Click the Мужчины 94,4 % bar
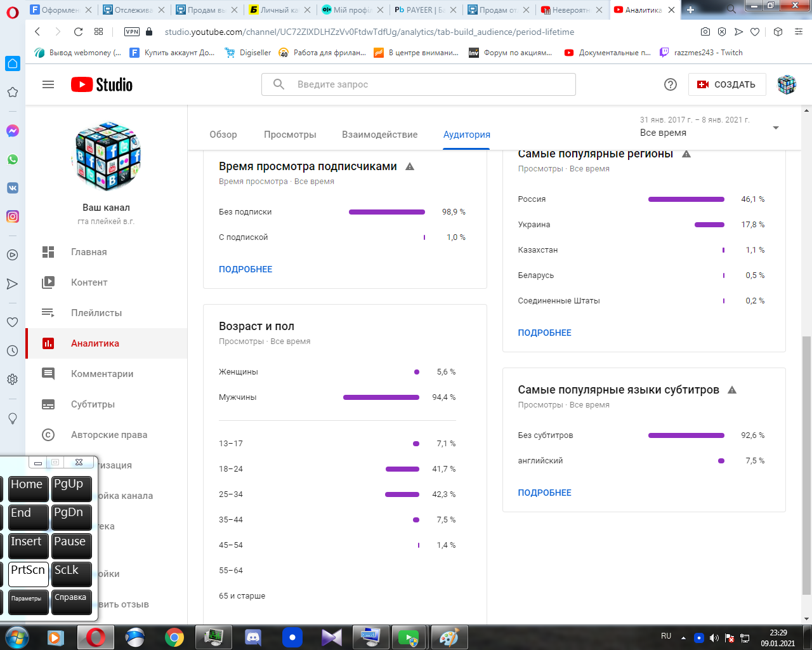 coord(381,397)
